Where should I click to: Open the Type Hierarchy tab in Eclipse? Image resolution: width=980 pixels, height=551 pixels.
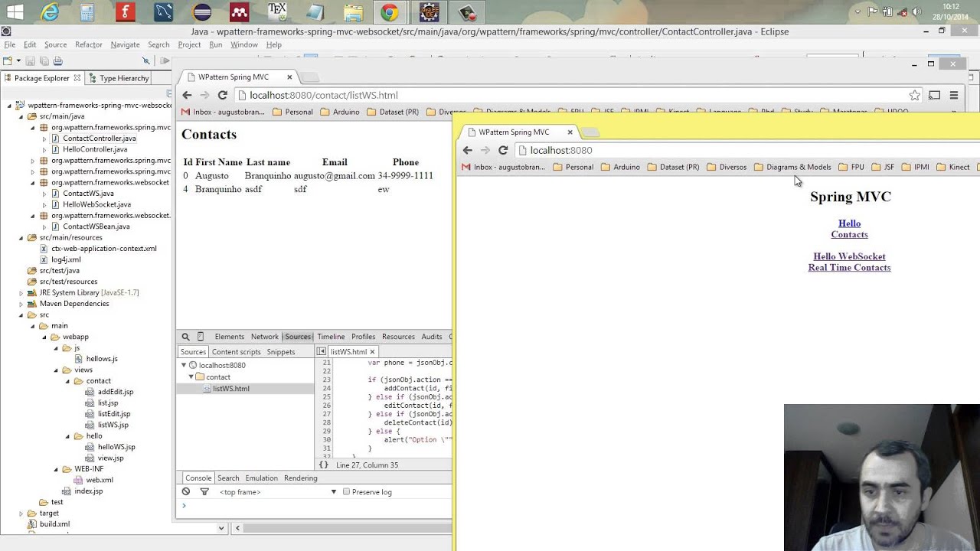pyautogui.click(x=119, y=78)
